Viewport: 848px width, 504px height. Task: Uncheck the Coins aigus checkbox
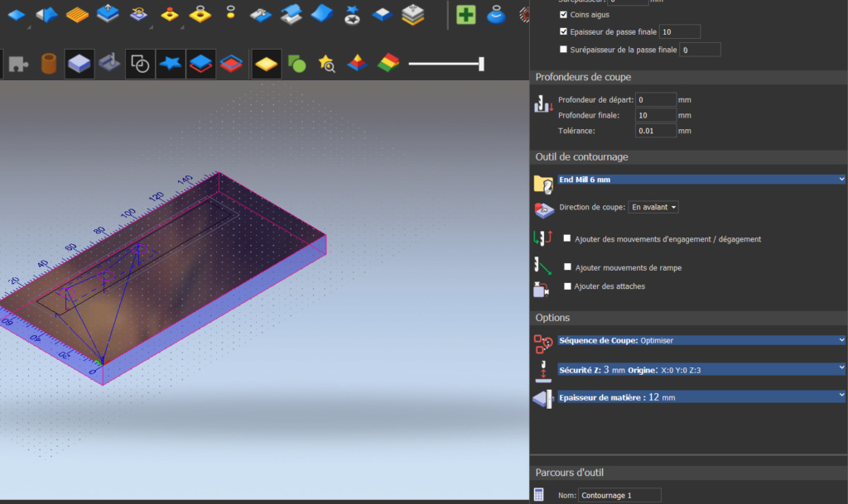pos(563,15)
